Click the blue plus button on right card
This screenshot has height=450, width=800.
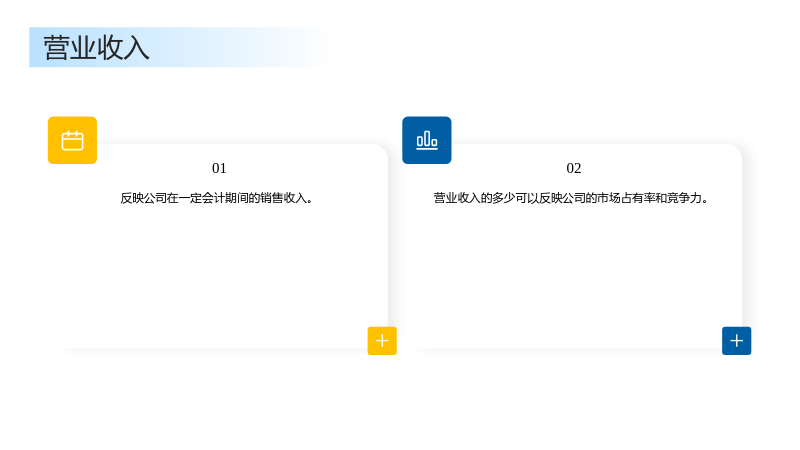(x=736, y=341)
